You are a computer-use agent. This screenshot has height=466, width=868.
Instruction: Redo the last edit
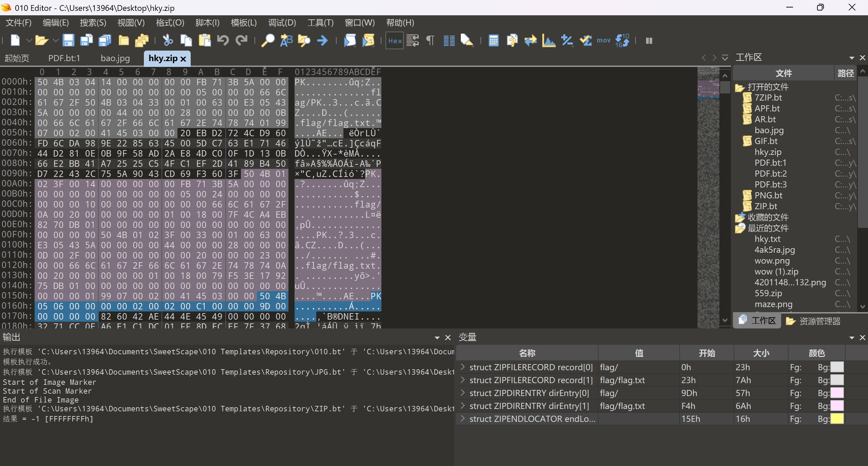click(242, 40)
